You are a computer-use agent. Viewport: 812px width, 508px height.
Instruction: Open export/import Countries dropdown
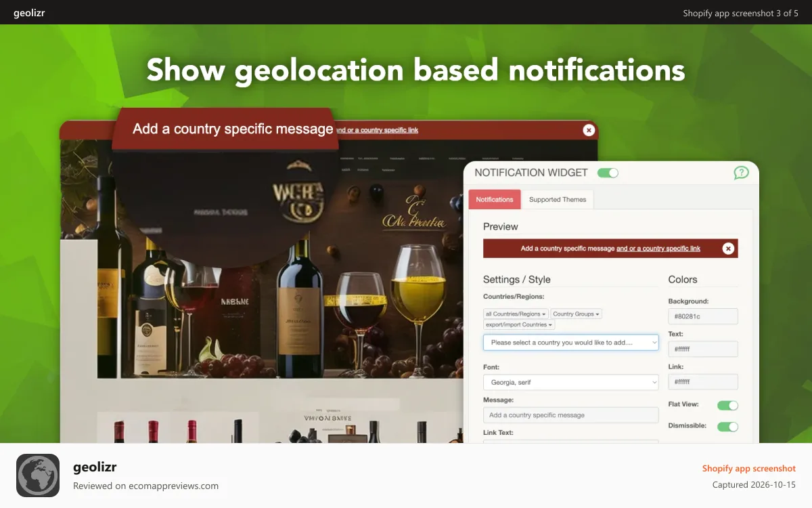point(519,325)
